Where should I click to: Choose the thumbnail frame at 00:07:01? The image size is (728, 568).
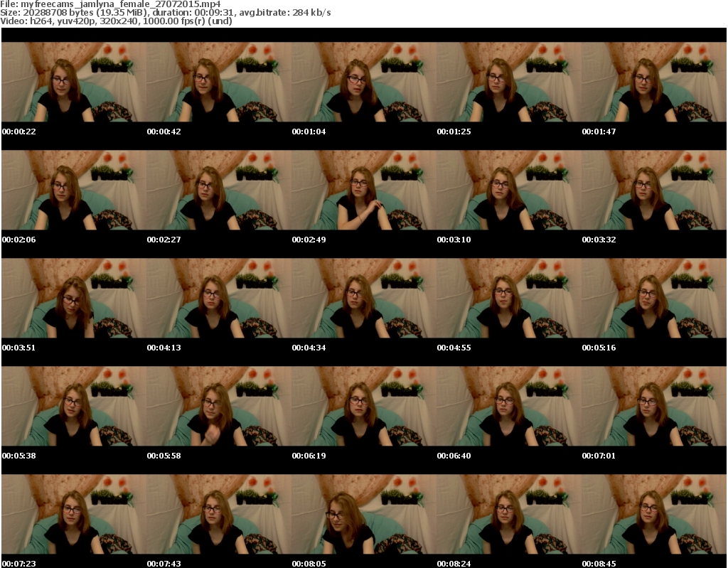point(654,407)
